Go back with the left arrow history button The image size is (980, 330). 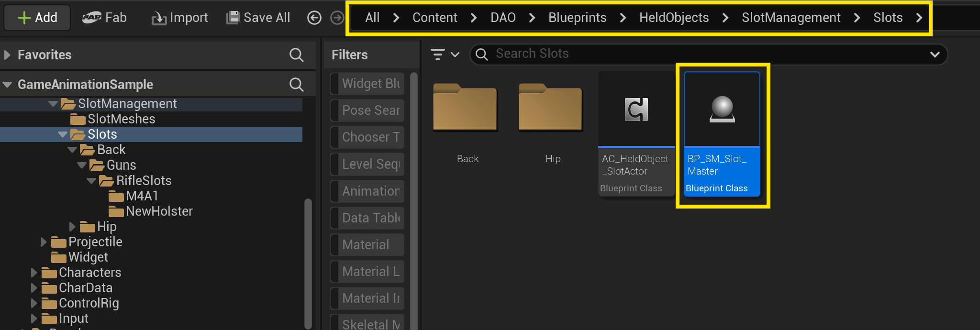point(314,18)
